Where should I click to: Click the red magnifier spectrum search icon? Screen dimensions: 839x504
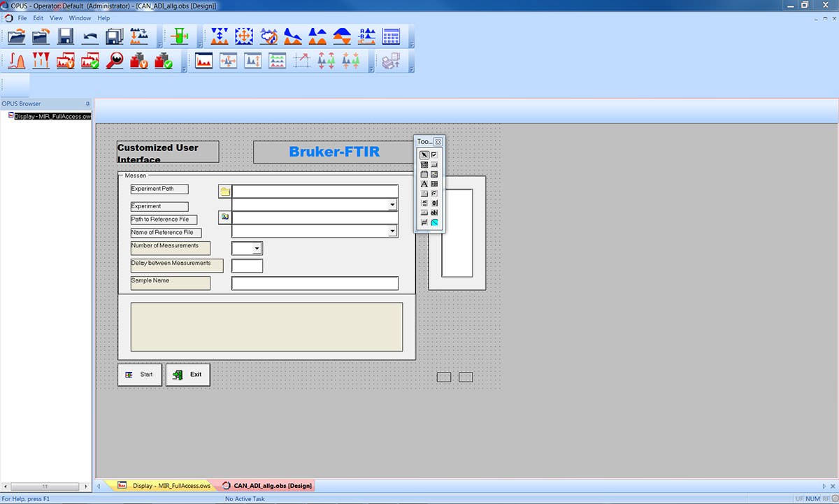[x=115, y=62]
